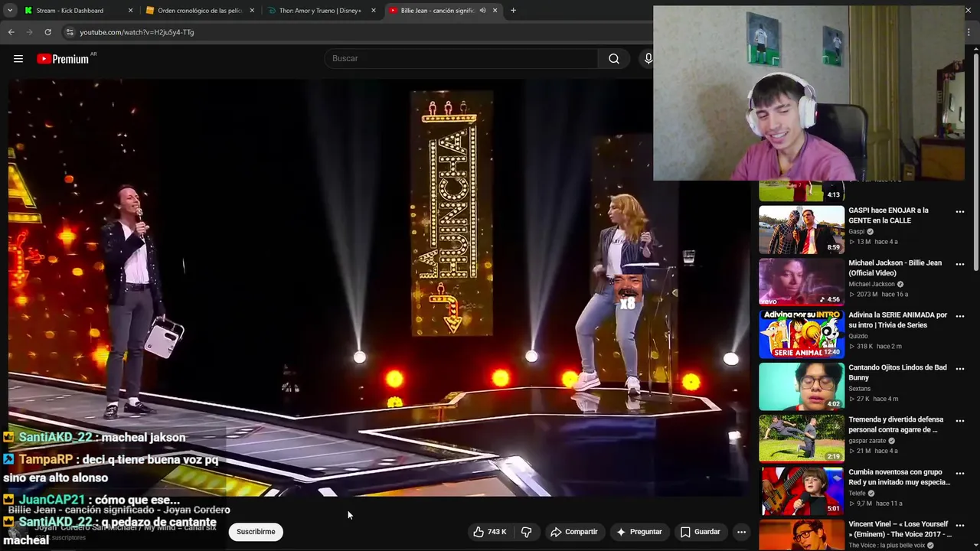Focus the Buscar search field
This screenshot has width=980, height=551.
pos(462,59)
